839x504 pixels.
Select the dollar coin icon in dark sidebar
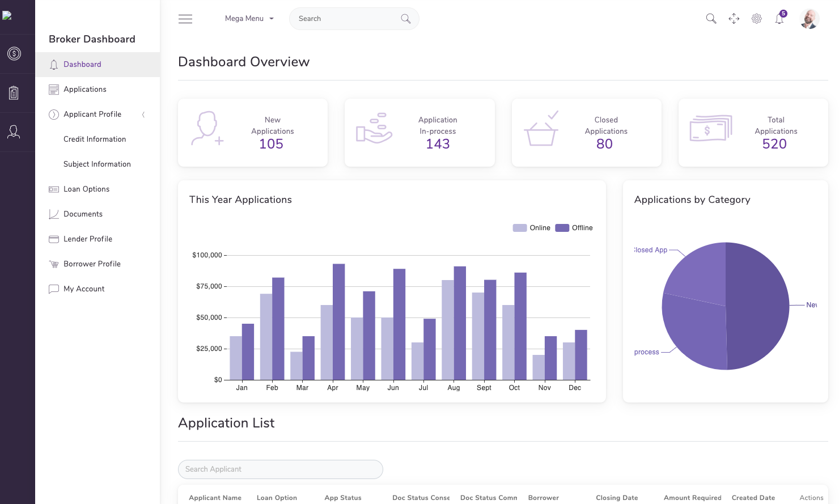[x=14, y=54]
